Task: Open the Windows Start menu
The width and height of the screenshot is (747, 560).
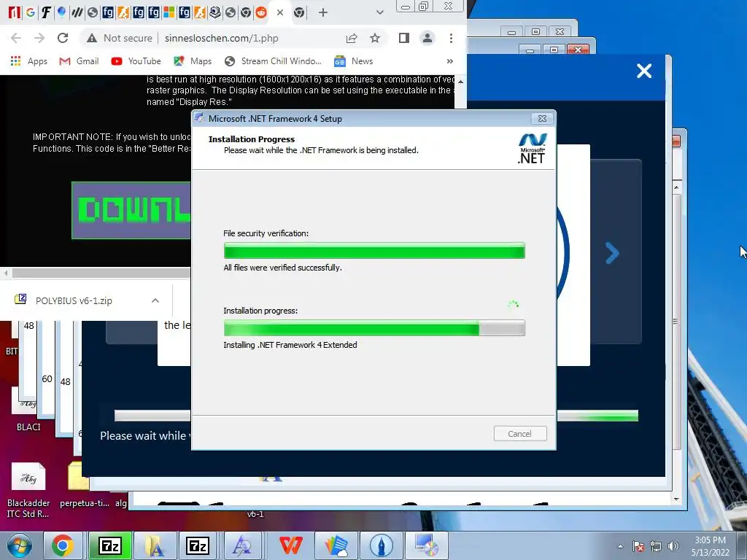Action: coord(19,545)
